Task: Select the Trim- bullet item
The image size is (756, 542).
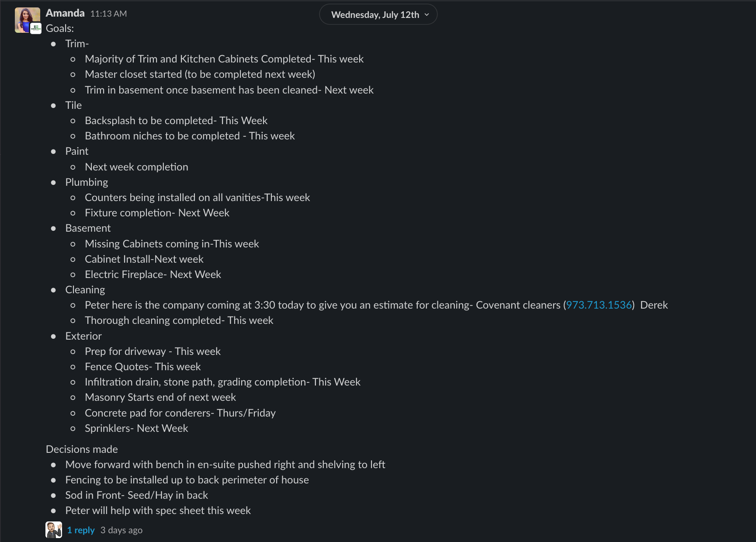Action: [77, 44]
